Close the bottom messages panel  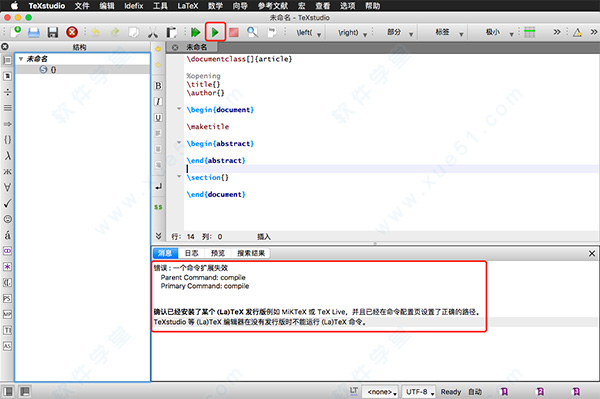click(x=592, y=253)
